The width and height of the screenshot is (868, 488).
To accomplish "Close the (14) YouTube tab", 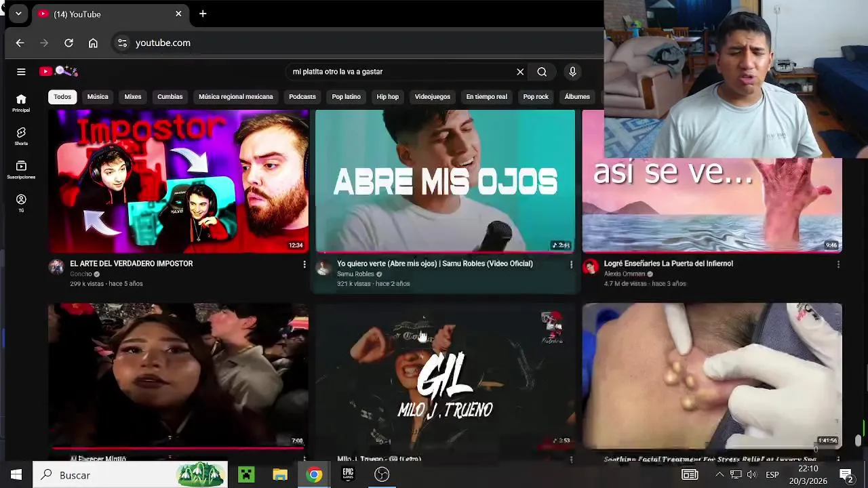I will click(178, 14).
